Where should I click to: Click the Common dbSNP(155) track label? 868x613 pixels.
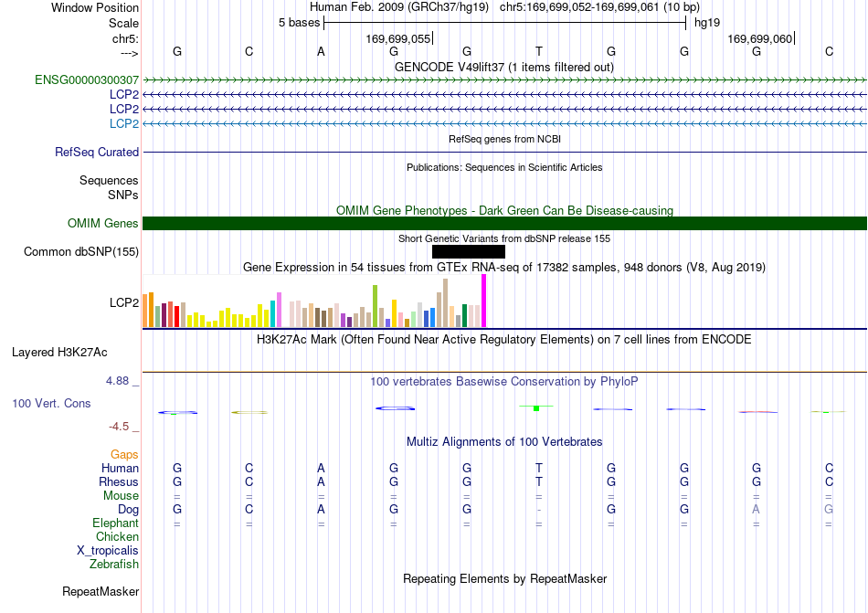click(x=80, y=252)
